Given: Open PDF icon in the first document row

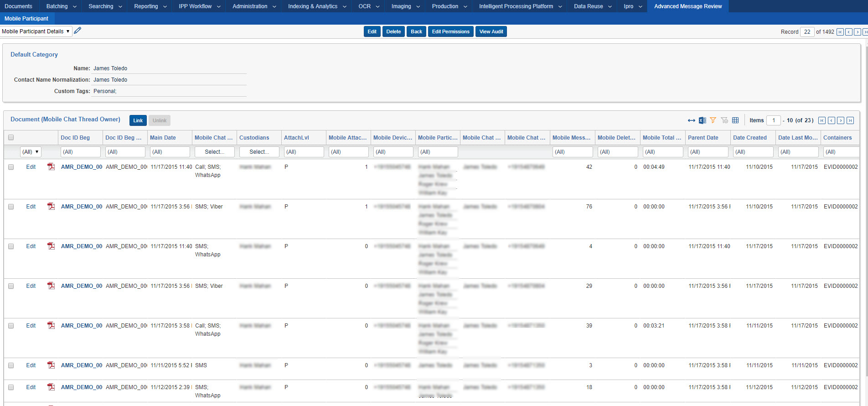Looking at the screenshot, I should tap(51, 167).
